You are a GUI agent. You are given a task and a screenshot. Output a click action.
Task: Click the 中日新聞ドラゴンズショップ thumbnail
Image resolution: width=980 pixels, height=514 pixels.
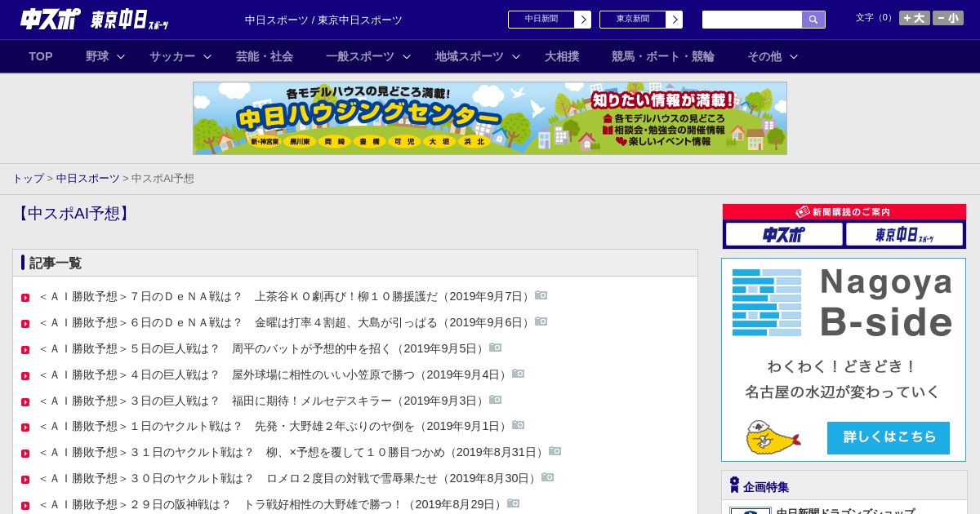click(x=751, y=511)
